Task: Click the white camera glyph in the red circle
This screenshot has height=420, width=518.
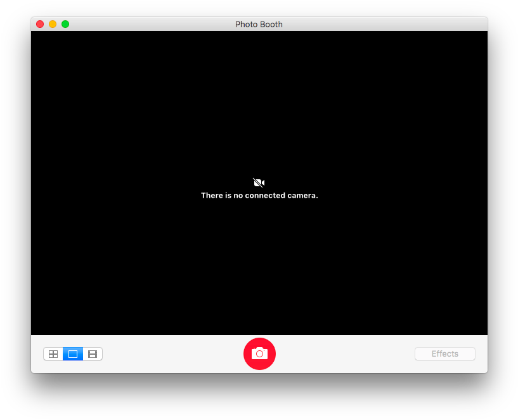Action: tap(259, 353)
